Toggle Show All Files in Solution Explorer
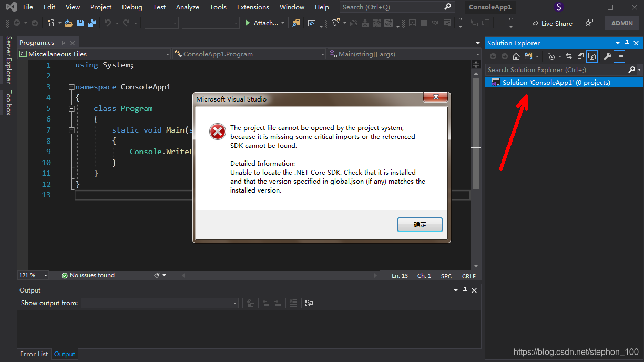644x362 pixels. pos(592,56)
